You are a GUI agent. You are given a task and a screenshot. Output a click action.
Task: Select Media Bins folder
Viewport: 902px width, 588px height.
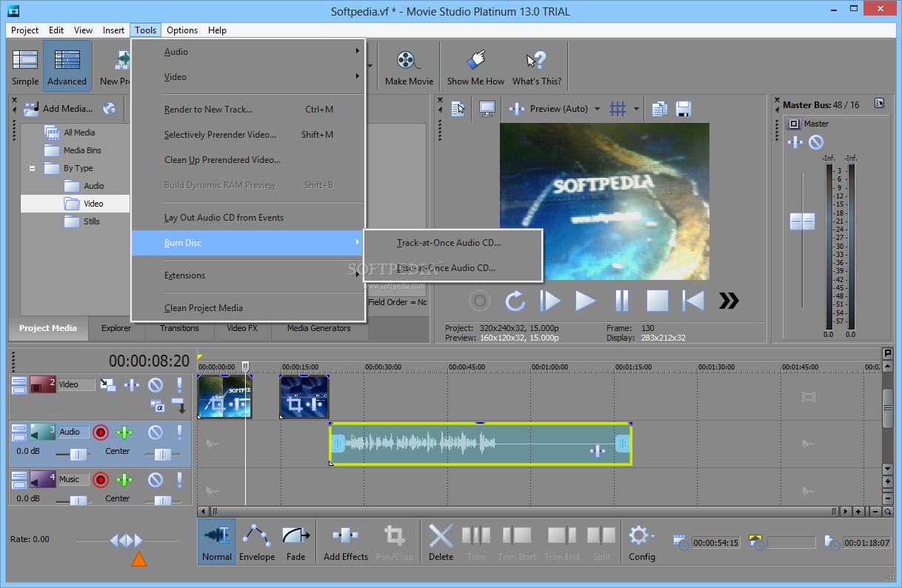coord(73,150)
